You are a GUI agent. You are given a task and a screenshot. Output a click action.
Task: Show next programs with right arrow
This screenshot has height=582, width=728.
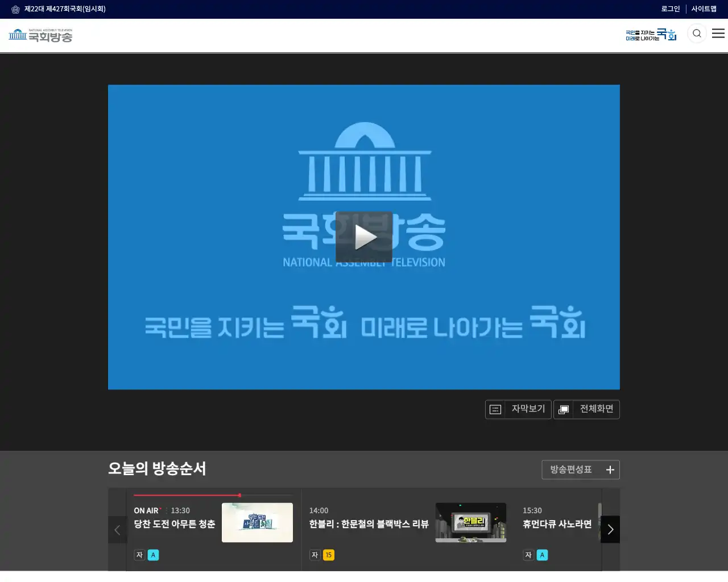[x=610, y=530]
